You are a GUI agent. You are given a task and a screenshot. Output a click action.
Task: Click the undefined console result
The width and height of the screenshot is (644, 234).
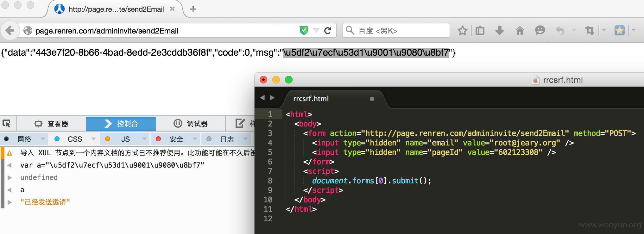pyautogui.click(x=39, y=177)
